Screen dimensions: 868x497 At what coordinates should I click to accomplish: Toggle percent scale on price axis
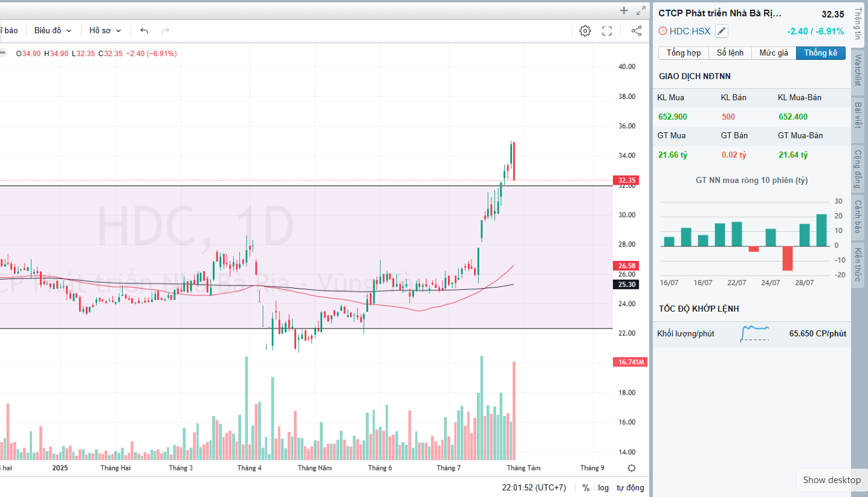586,488
